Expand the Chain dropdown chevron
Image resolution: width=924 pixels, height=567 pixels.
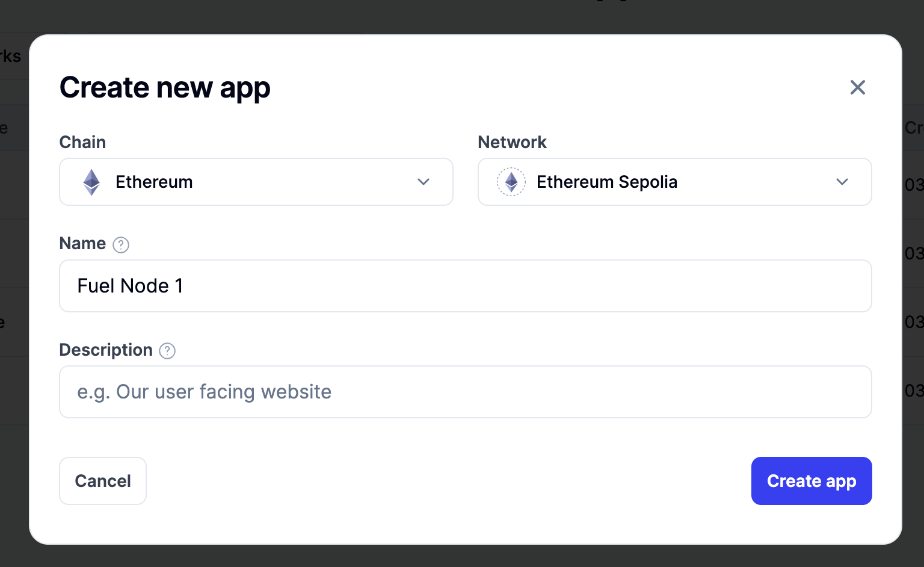pos(423,182)
